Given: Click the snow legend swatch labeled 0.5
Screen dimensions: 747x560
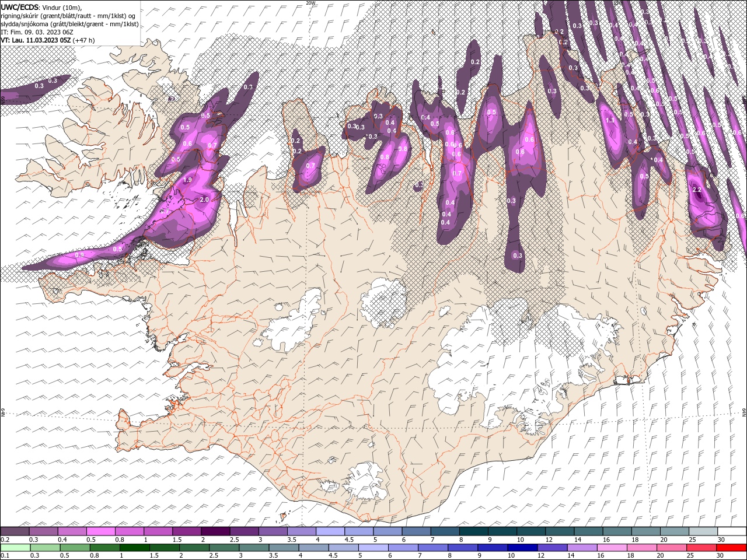Looking at the screenshot, I should [100, 531].
